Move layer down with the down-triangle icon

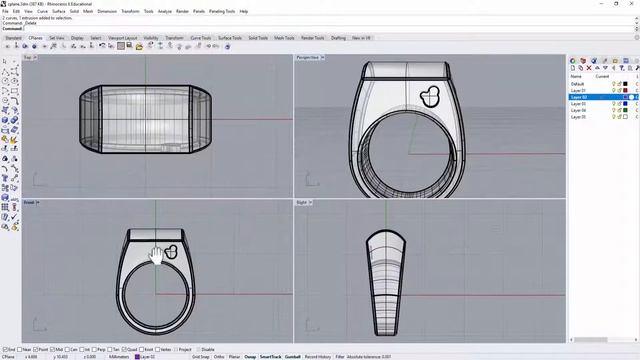pyautogui.click(x=605, y=68)
